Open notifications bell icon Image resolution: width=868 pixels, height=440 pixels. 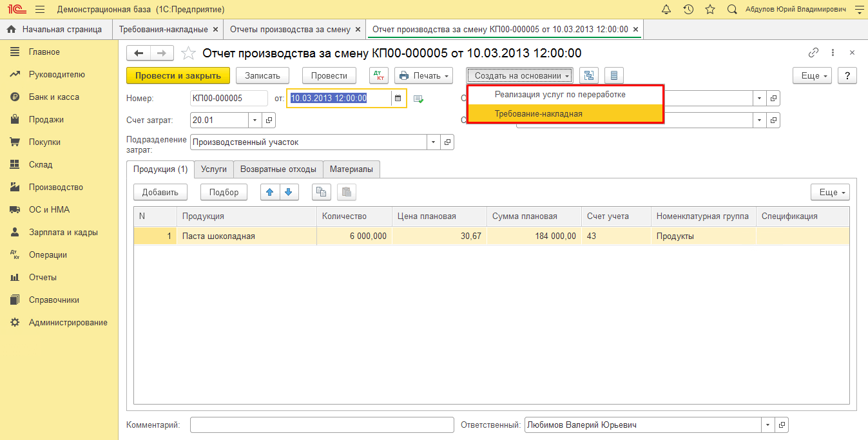[x=666, y=10]
